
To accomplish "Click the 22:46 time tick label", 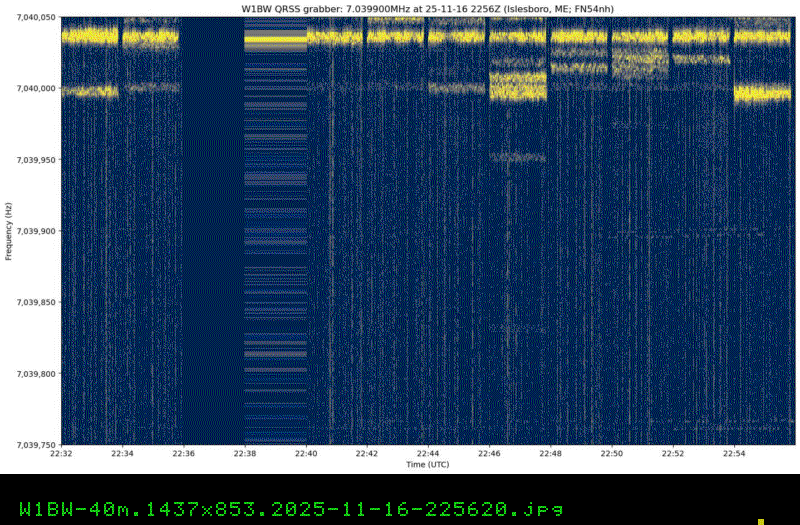I will (489, 453).
